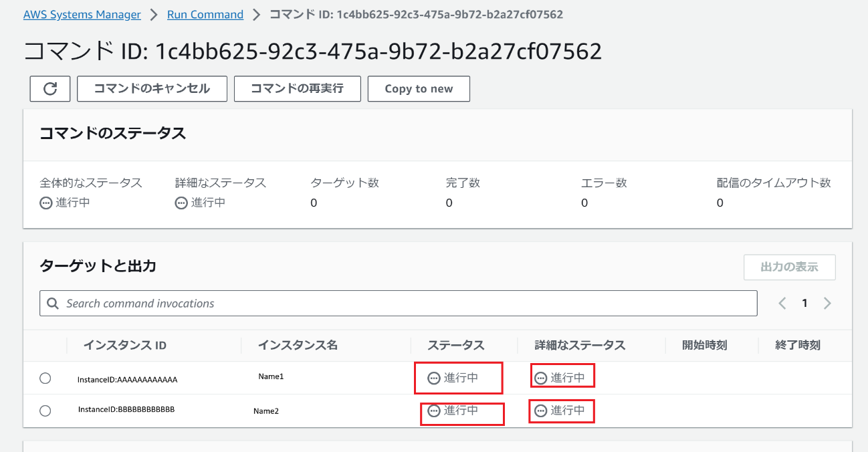The width and height of the screenshot is (868, 452).
Task: Open the Run Command breadcrumb link
Action: point(205,14)
